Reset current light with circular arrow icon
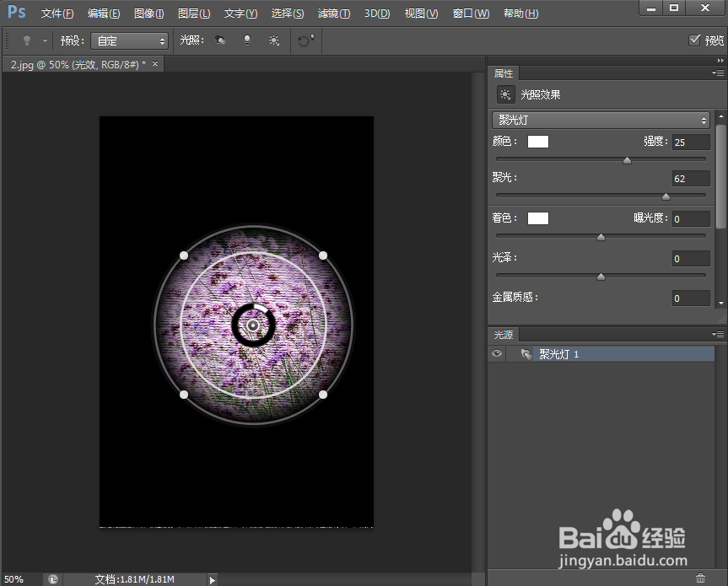Viewport: 728px width, 586px height. (x=305, y=40)
